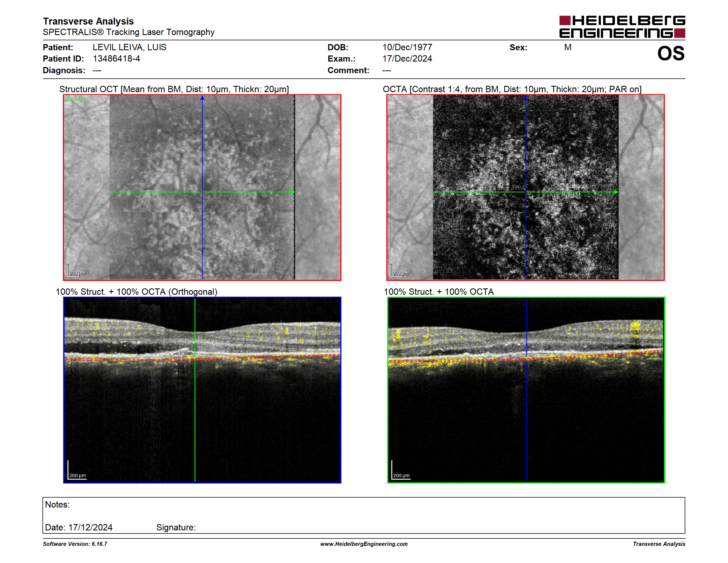Image resolution: width=728 pixels, height=563 pixels.
Task: Open www.HeidelbergEngineering.com link
Action: click(364, 544)
